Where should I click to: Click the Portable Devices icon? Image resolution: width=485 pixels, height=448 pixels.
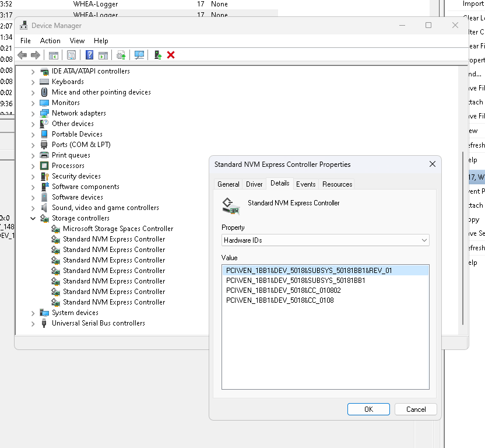pyautogui.click(x=44, y=134)
